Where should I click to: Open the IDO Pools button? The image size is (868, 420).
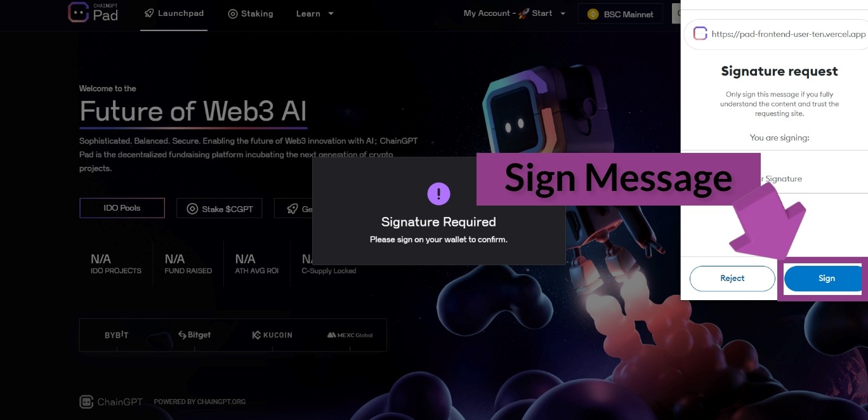pyautogui.click(x=122, y=208)
